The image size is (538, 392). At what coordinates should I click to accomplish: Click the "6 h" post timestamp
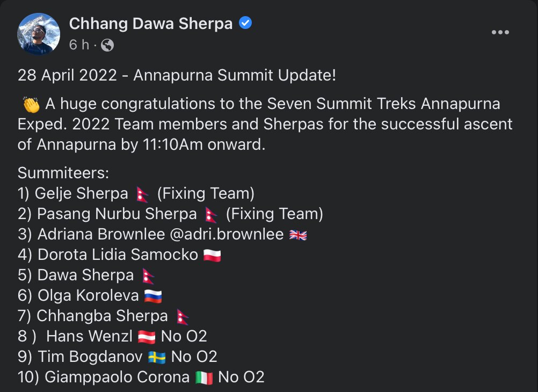click(78, 46)
